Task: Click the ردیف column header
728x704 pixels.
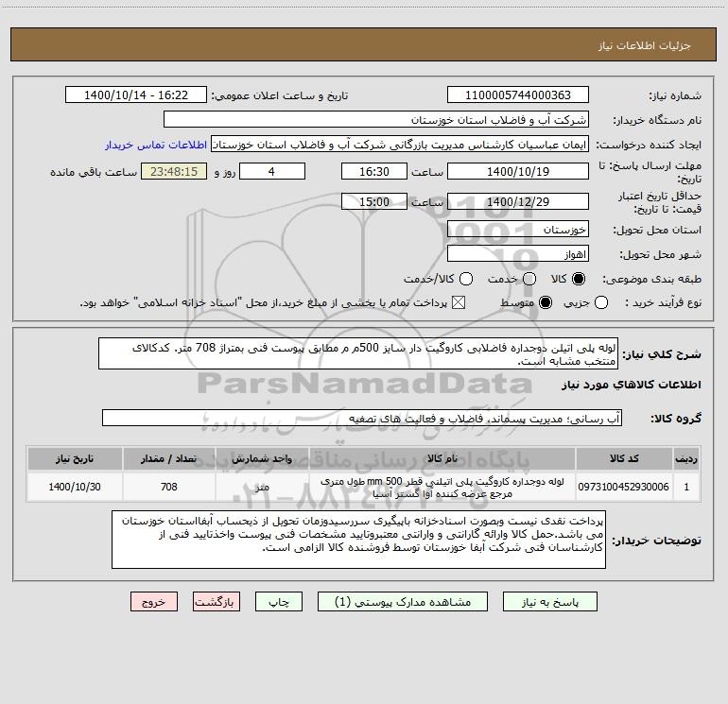Action: pos(686,458)
